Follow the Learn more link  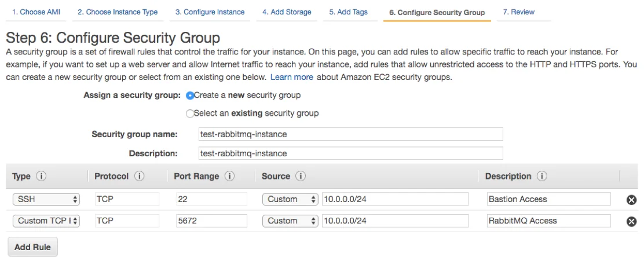tap(292, 77)
